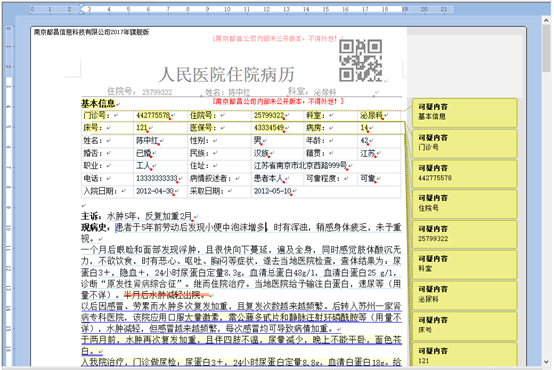Open the comment balloon reading 基本信息
This screenshot has height=370, width=554.
point(464,113)
